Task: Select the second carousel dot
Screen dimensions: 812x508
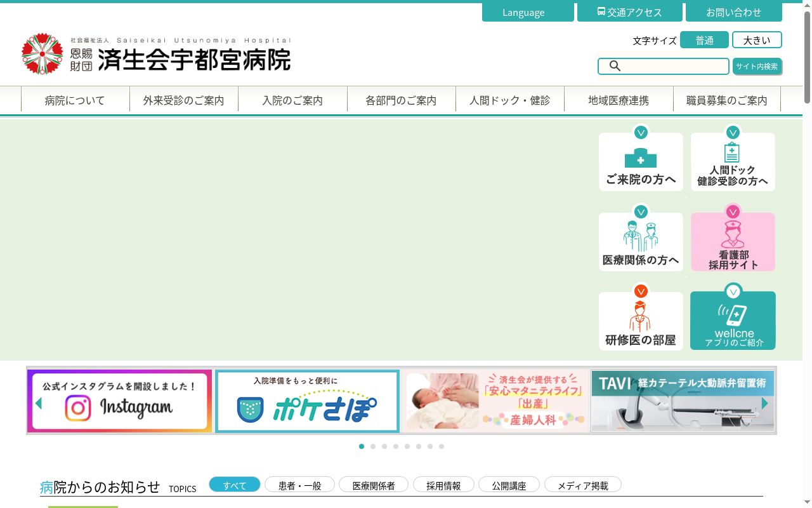Action: [x=373, y=446]
